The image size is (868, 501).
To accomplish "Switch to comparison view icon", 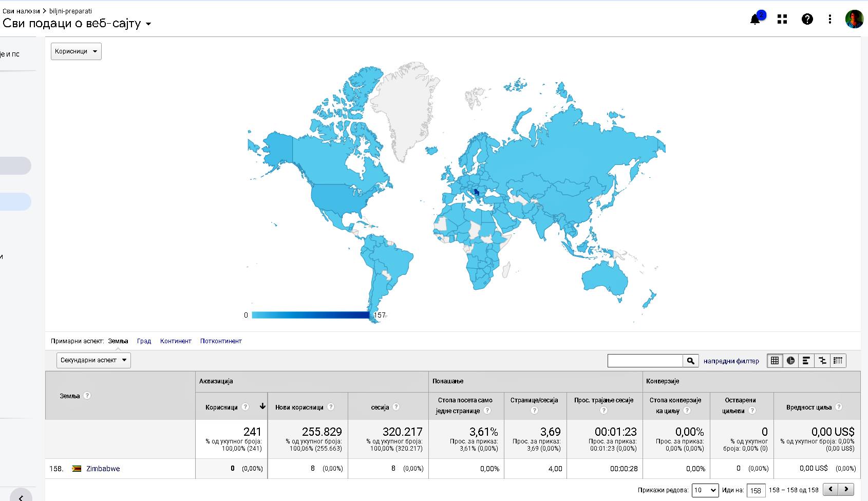I will click(x=822, y=361).
